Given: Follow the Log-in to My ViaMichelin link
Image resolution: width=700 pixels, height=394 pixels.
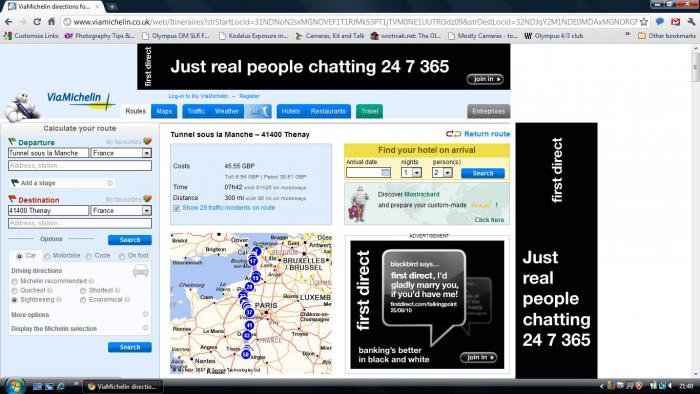Looking at the screenshot, I should tap(198, 96).
